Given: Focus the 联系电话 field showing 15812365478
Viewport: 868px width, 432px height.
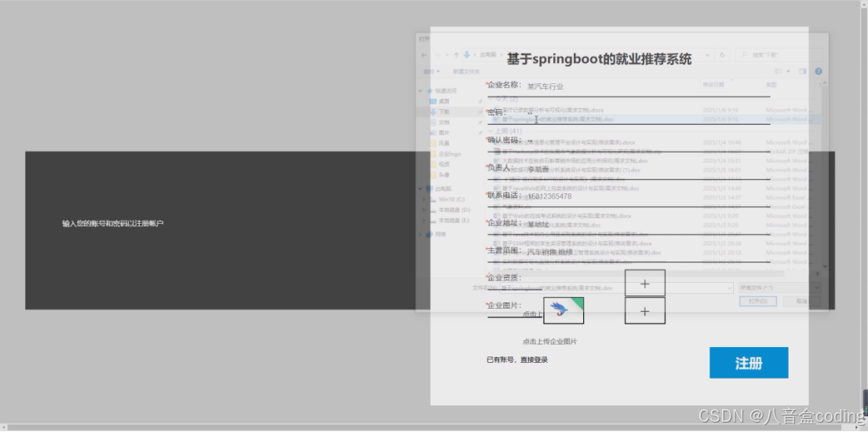Looking at the screenshot, I should (x=647, y=196).
